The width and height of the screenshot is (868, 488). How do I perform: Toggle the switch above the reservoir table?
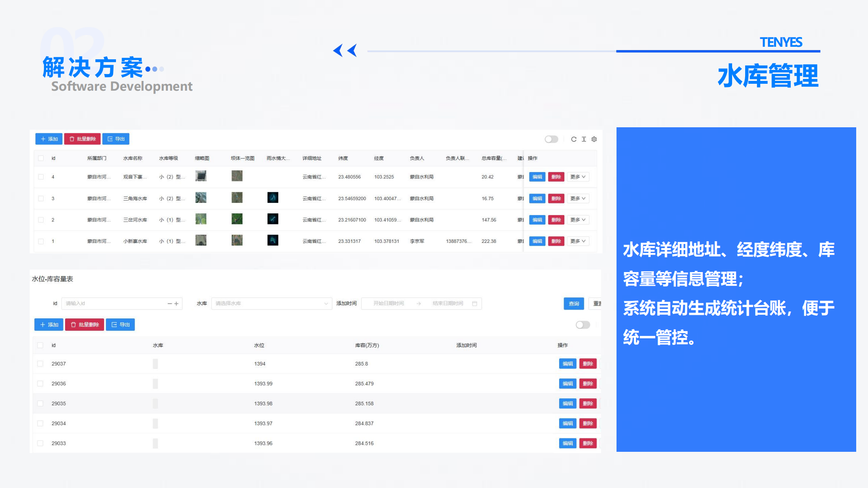pos(551,139)
